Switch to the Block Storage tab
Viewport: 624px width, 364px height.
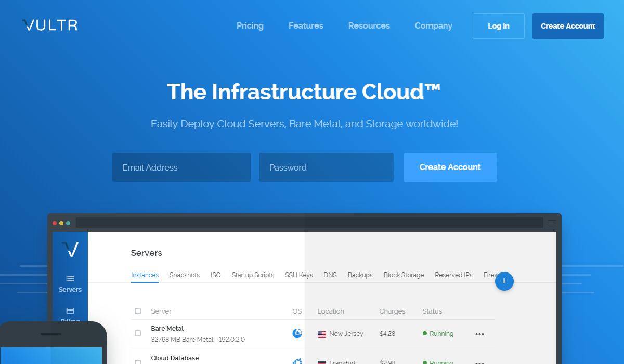404,275
